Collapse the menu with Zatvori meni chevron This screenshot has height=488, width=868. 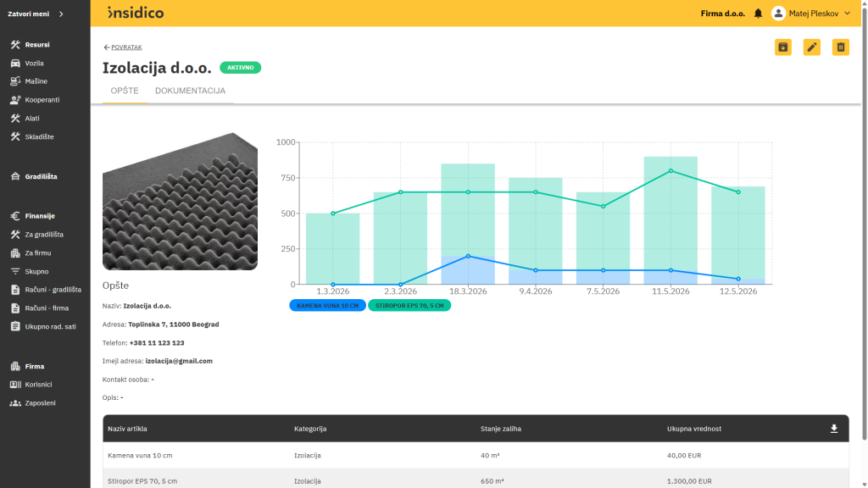pyautogui.click(x=61, y=14)
